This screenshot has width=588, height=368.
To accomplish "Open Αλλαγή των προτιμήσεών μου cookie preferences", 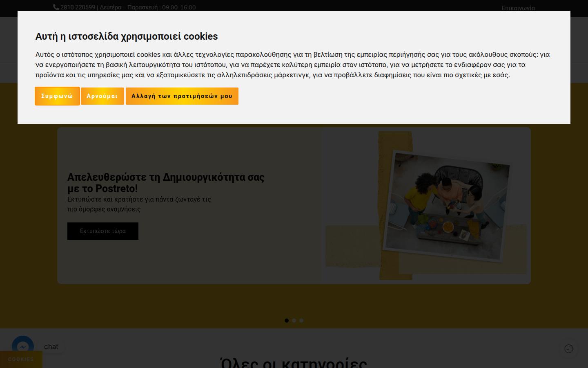I will coord(182,96).
